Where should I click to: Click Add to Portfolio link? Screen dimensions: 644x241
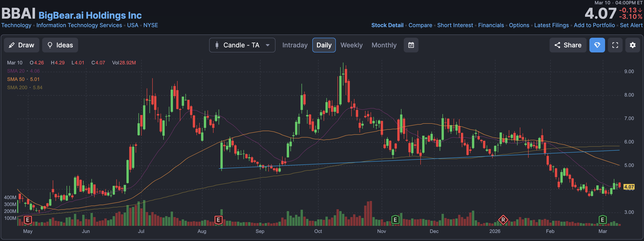coord(594,25)
